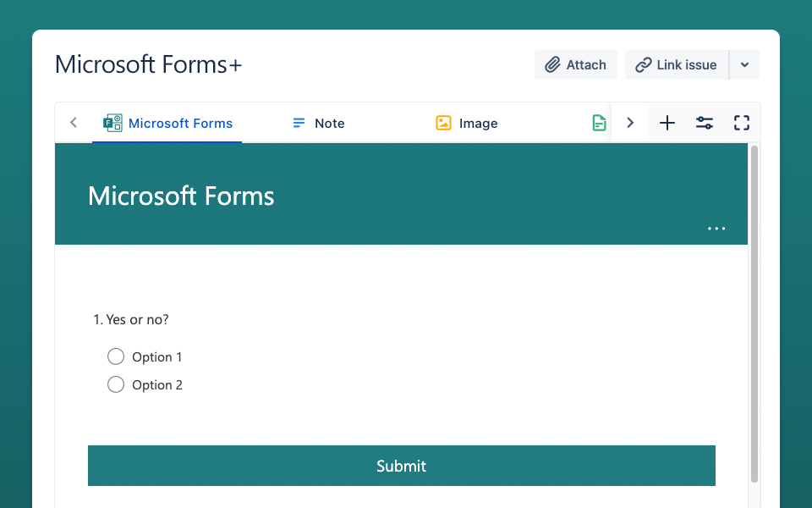Click the Microsoft Forms tab icon
The image size is (812, 508).
112,123
